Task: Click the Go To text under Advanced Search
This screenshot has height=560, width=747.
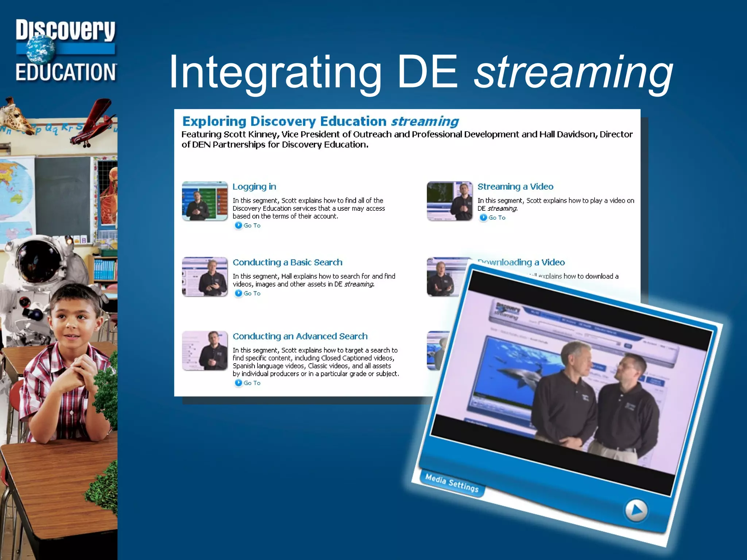Action: [252, 383]
